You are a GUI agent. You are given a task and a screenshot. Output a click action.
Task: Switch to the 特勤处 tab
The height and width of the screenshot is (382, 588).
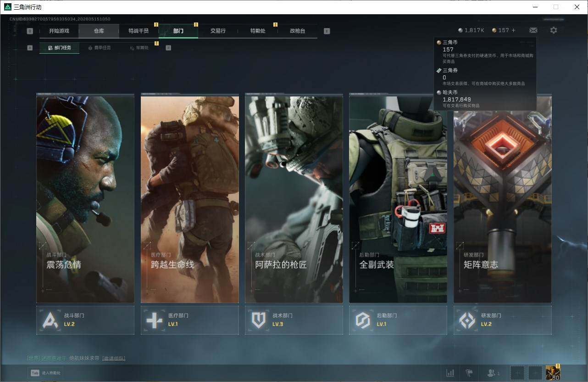(x=258, y=31)
